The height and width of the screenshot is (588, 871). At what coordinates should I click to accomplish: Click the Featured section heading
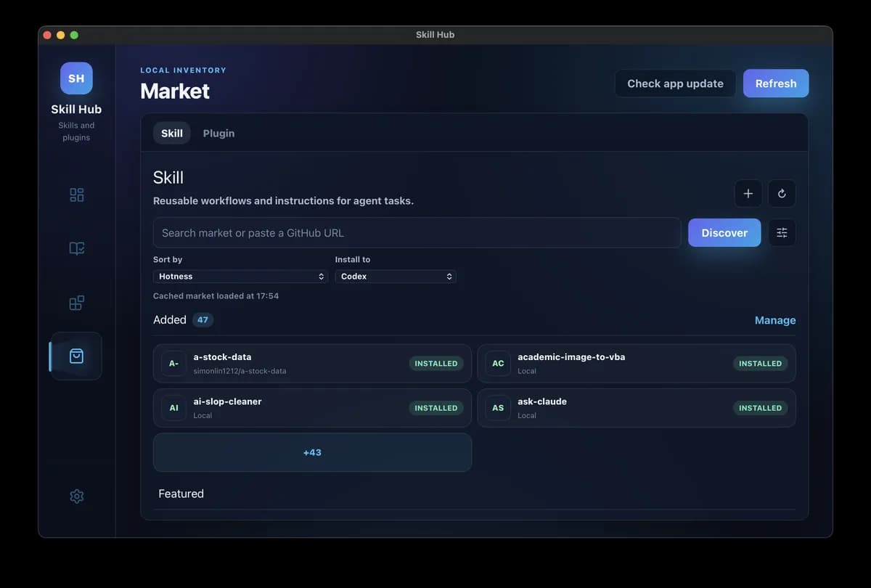(181, 494)
